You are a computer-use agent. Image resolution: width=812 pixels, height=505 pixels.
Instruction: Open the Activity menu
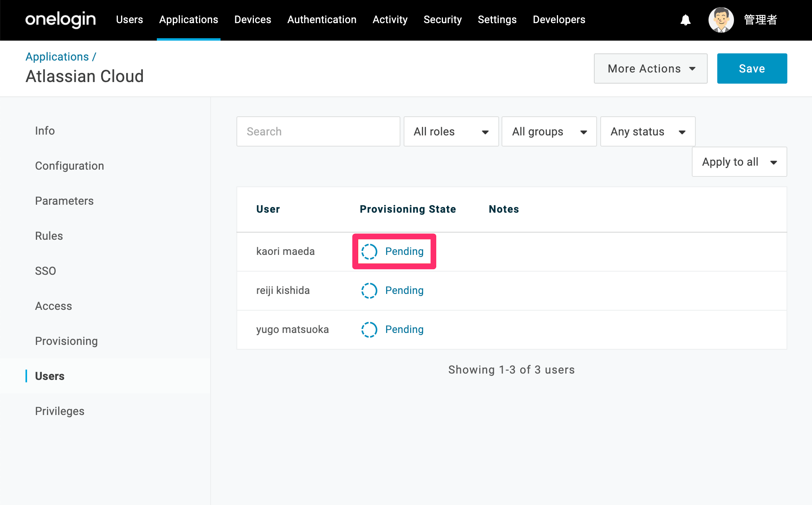pos(390,20)
